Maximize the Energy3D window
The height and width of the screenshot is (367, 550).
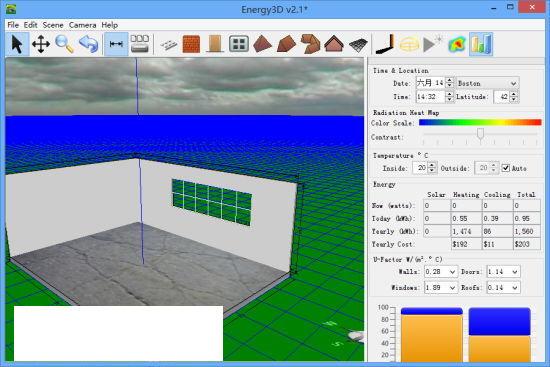[x=510, y=7]
